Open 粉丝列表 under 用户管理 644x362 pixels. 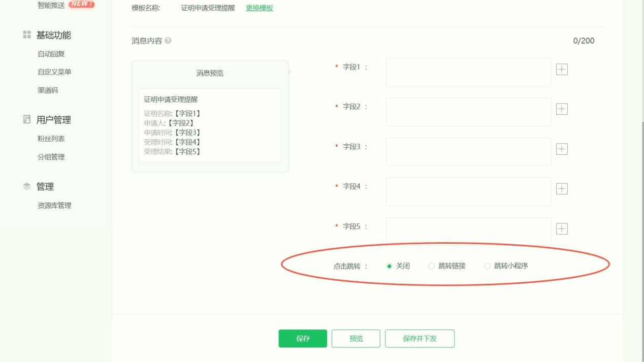tap(51, 139)
